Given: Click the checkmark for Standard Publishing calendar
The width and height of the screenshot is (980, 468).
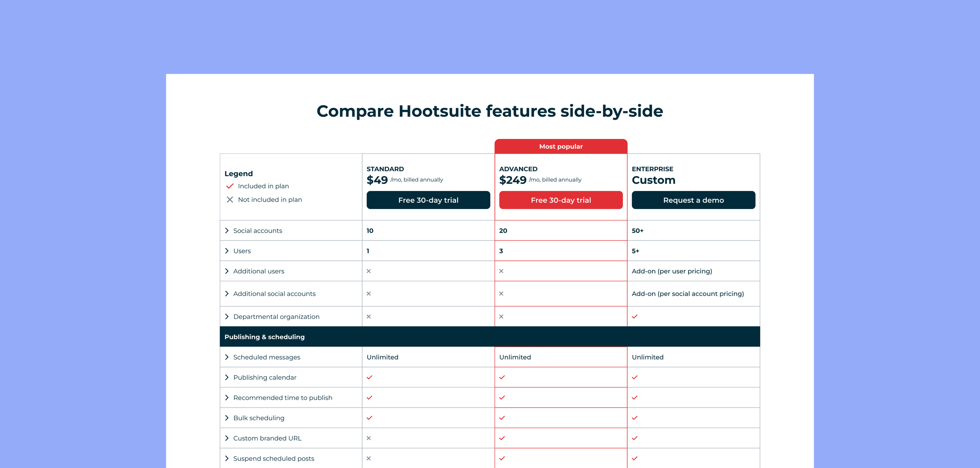Looking at the screenshot, I should coord(369,377).
